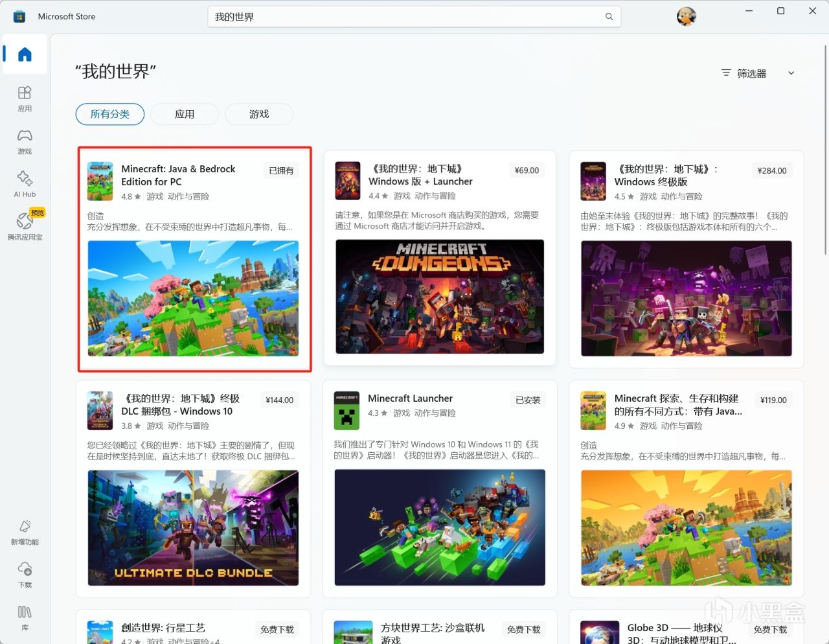Open 新增功能 in the sidebar
This screenshot has width=829, height=644.
click(25, 533)
